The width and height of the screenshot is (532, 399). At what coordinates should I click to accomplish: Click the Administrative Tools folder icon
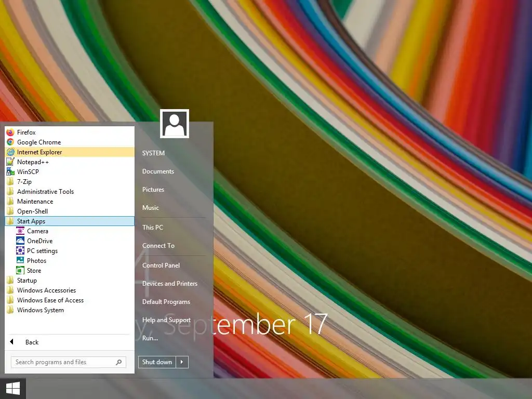[x=10, y=191]
